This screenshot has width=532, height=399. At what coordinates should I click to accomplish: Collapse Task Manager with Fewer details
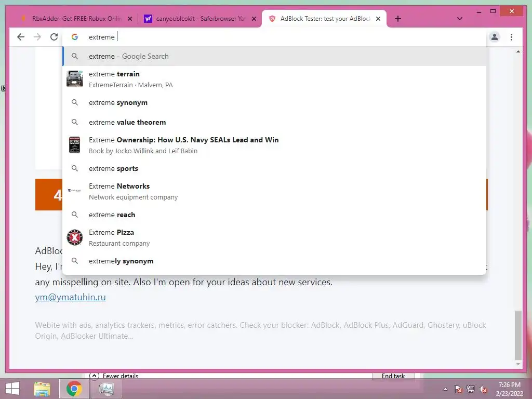[114, 376]
